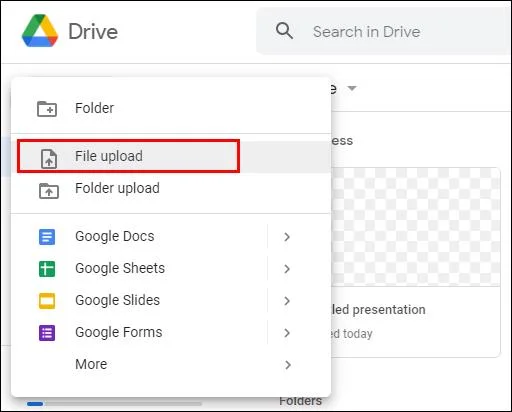Open the presentation thumbnail preview

coord(416,227)
